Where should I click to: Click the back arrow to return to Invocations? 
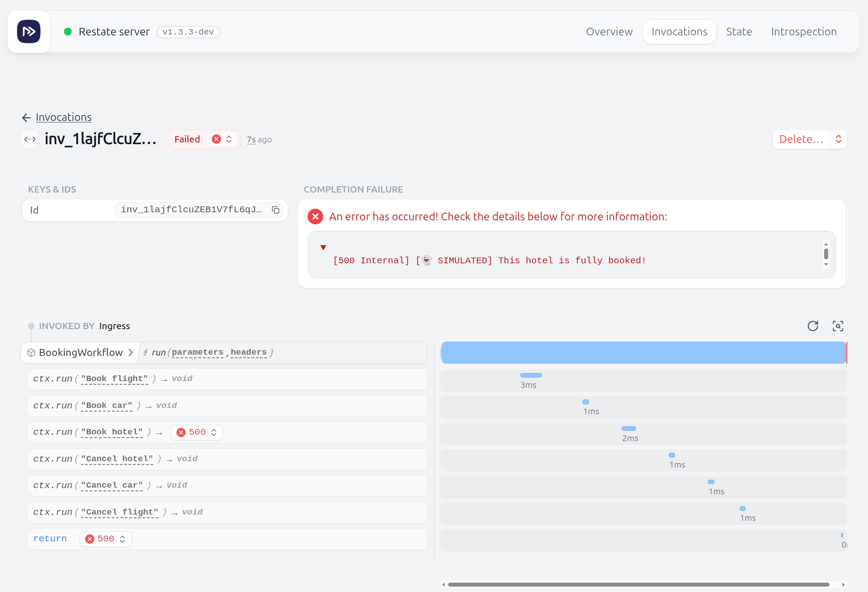26,117
